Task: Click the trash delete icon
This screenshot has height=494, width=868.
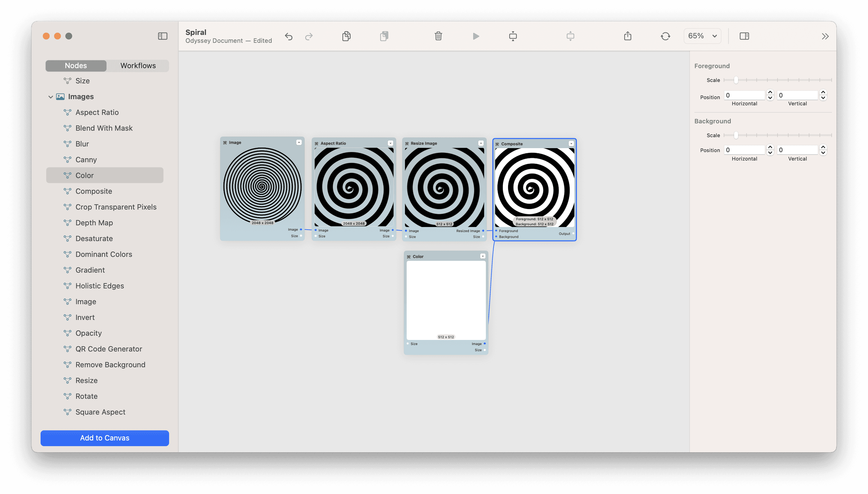Action: (x=438, y=36)
